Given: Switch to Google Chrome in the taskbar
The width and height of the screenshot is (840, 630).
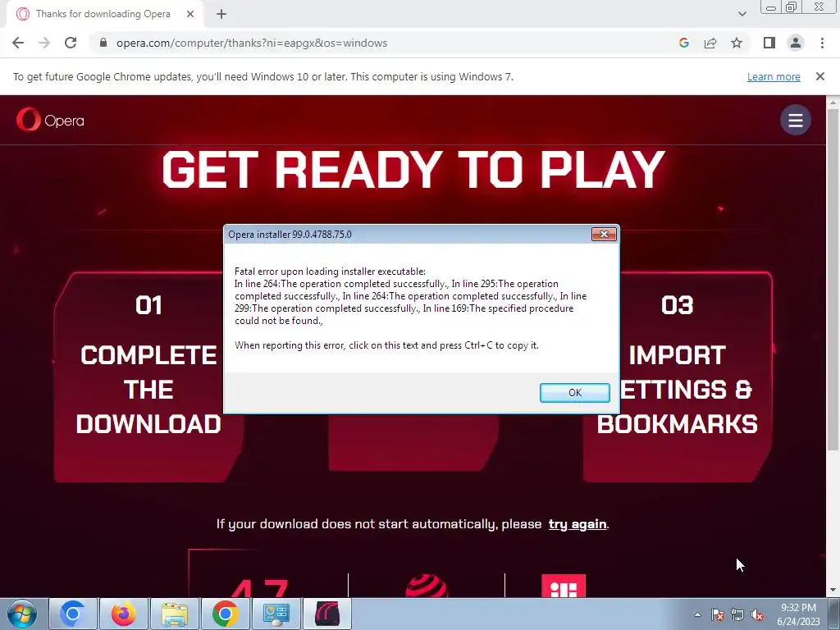Looking at the screenshot, I should point(226,614).
